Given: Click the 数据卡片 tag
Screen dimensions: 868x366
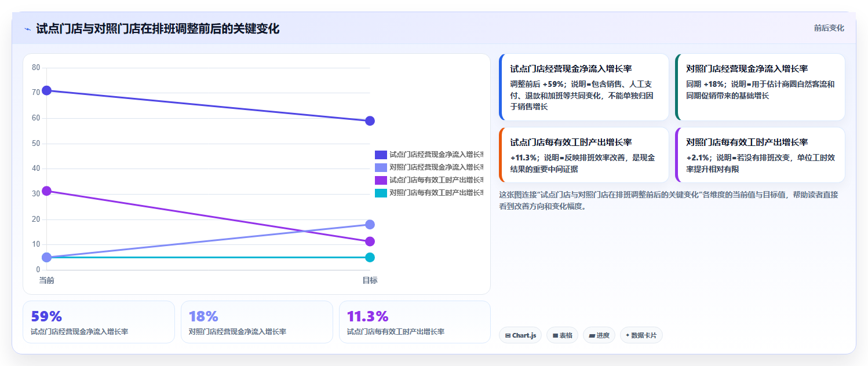Looking at the screenshot, I should (641, 335).
